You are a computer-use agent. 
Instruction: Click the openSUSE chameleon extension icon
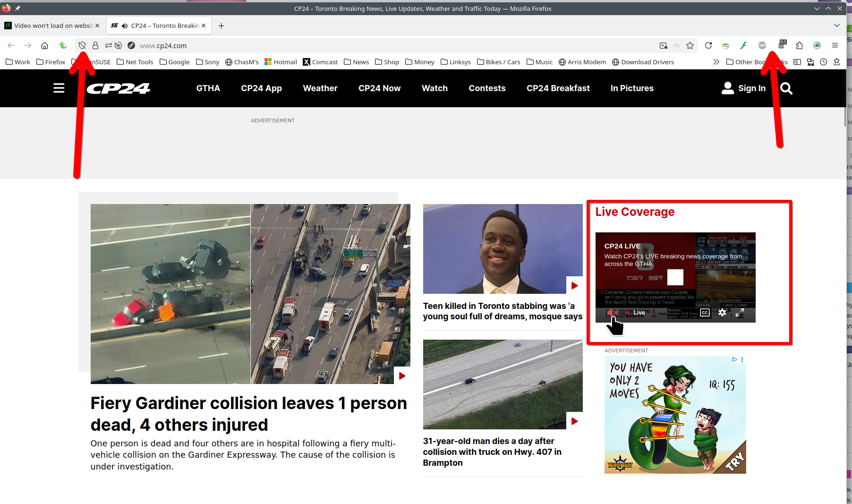(x=726, y=45)
